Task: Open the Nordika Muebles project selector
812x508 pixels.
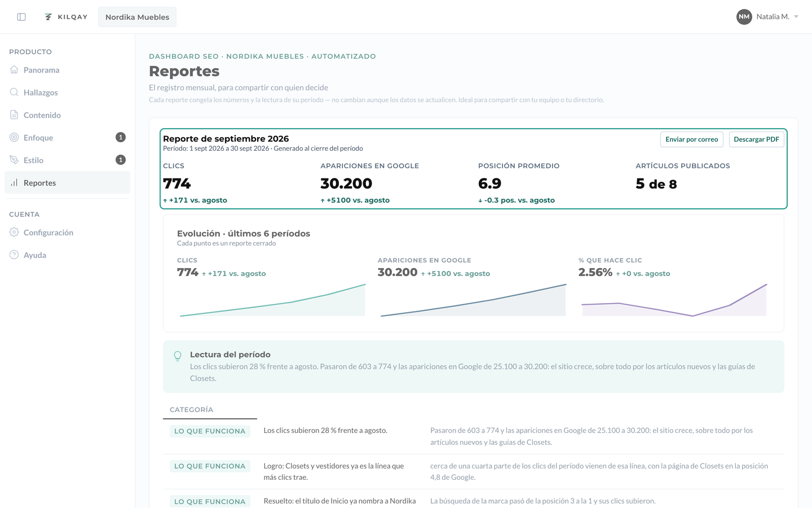Action: click(x=137, y=17)
